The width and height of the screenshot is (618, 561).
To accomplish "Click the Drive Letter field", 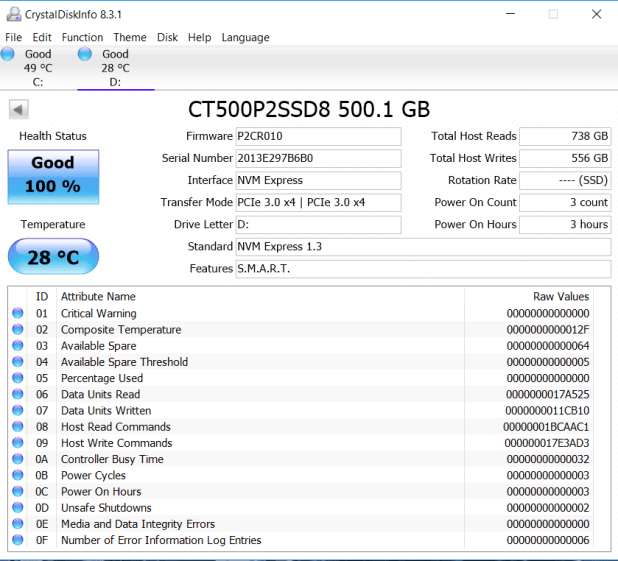I will 318,224.
